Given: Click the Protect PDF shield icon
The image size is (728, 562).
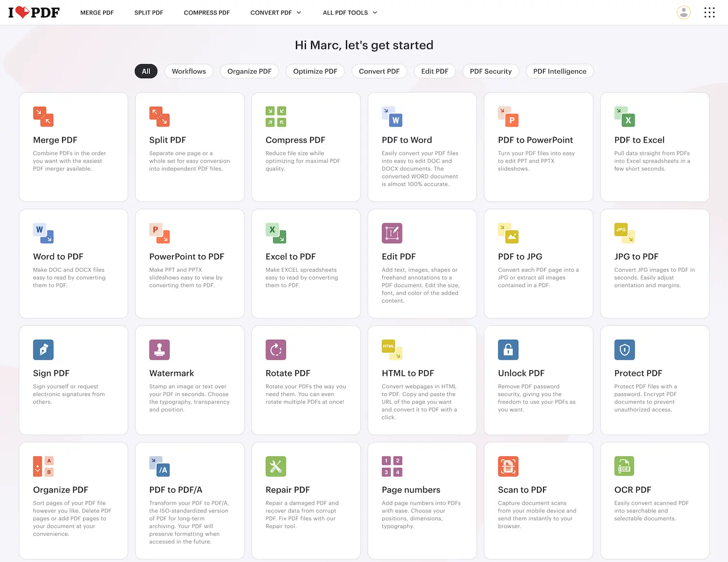Looking at the screenshot, I should click(x=625, y=349).
